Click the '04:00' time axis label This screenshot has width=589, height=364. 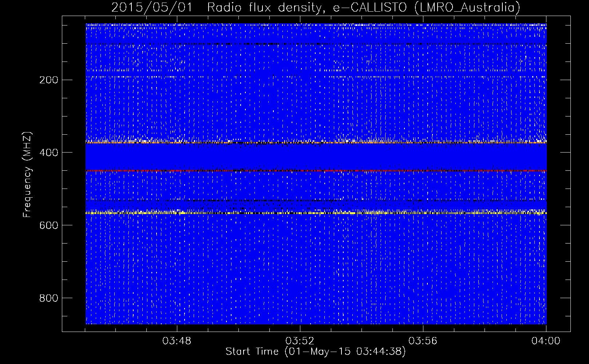[x=546, y=341]
